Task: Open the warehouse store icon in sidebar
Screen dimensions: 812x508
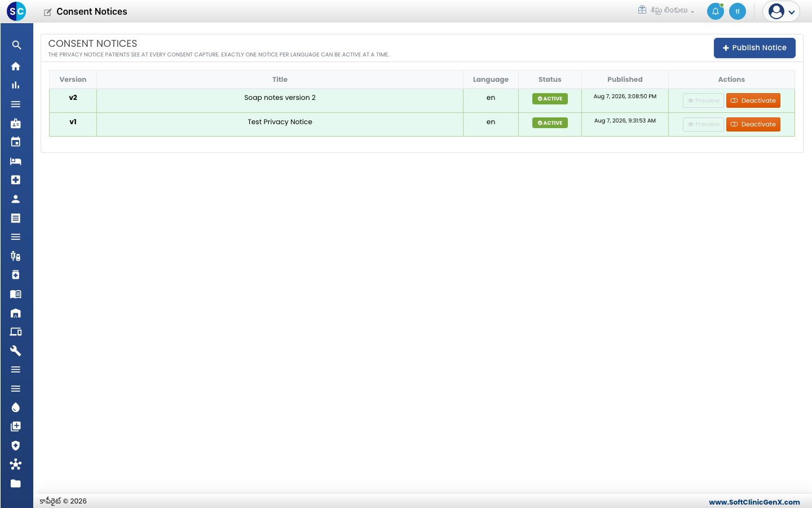Action: [16, 313]
